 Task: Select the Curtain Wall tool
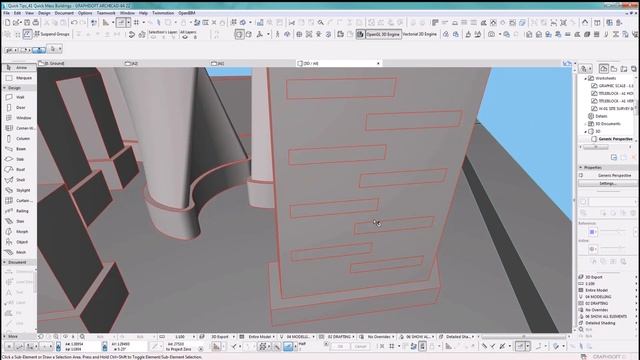tap(18, 201)
